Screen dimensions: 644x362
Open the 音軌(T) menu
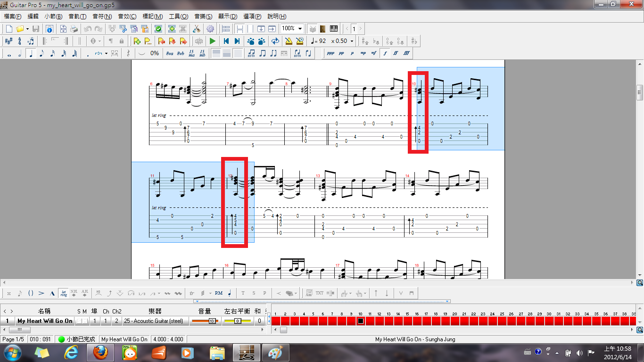tap(77, 16)
